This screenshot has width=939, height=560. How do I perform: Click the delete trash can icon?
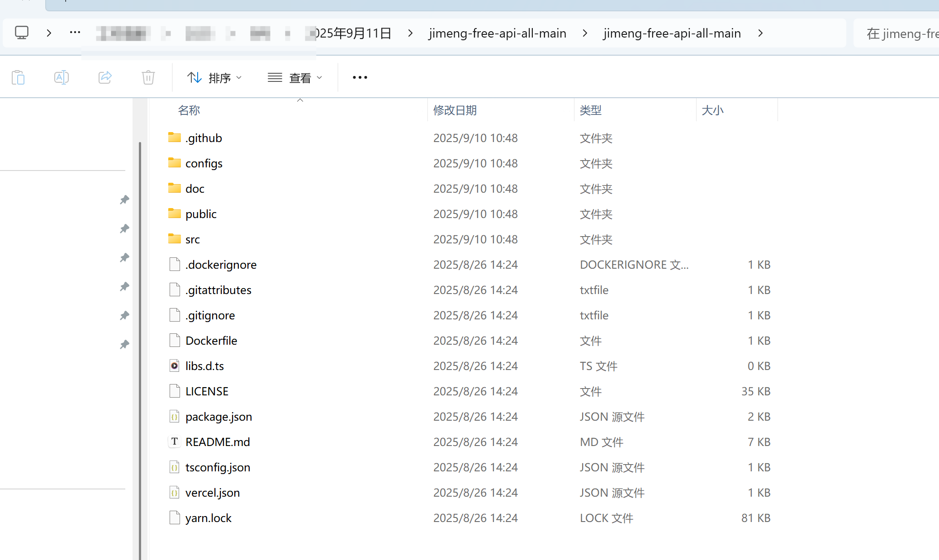[148, 77]
